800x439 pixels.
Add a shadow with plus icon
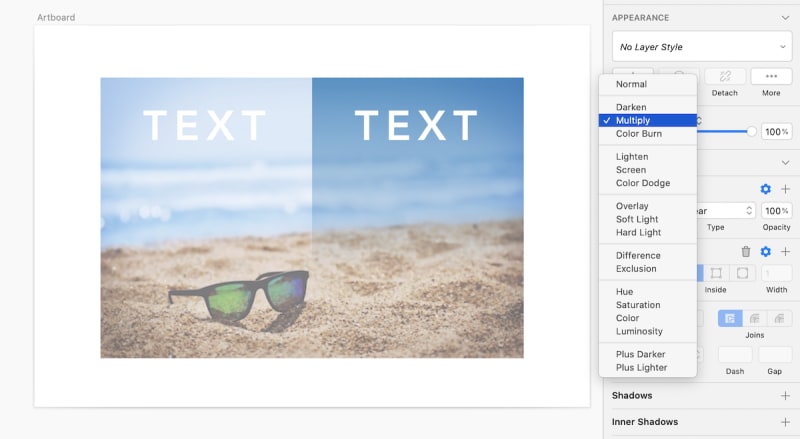pos(785,396)
